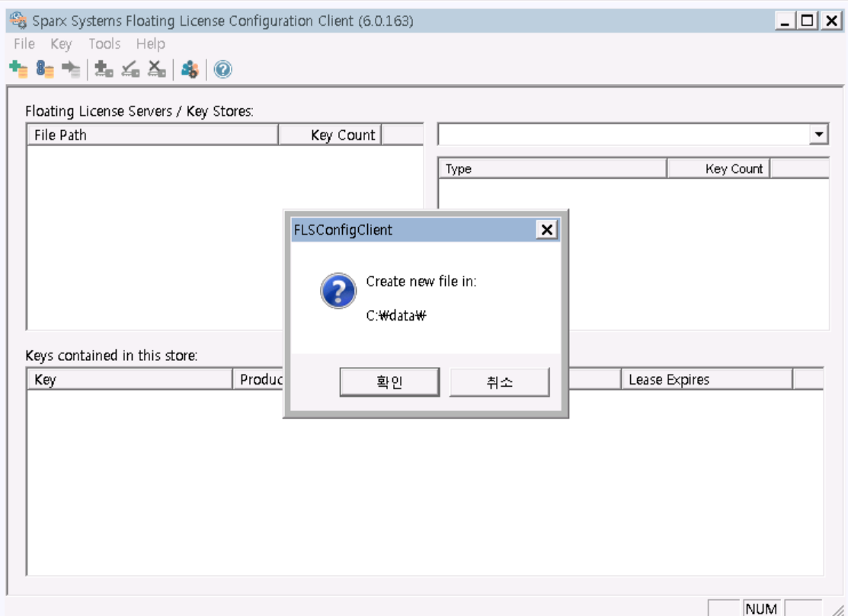The image size is (848, 616).
Task: Click the key with checkmark toolbar icon
Action: click(x=130, y=69)
